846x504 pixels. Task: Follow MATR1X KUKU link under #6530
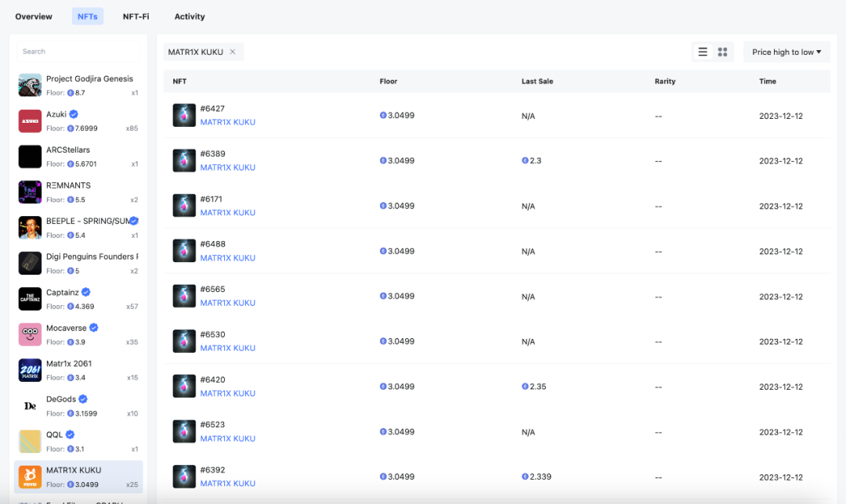(x=228, y=348)
